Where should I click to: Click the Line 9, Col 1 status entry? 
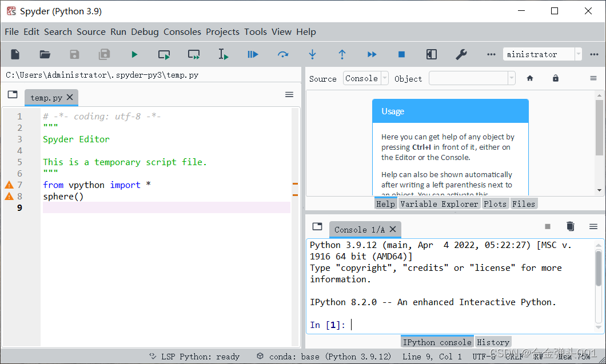pyautogui.click(x=432, y=356)
